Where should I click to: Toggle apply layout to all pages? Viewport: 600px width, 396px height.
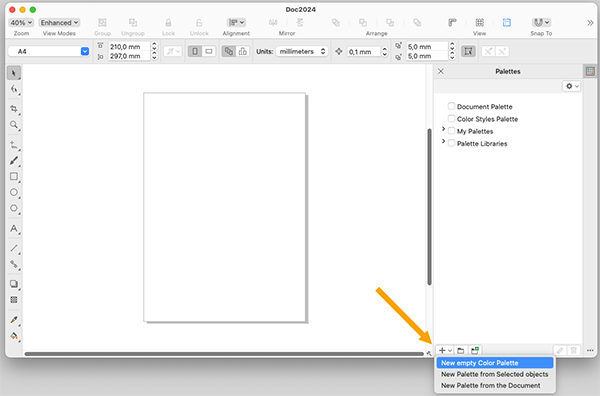(x=229, y=51)
